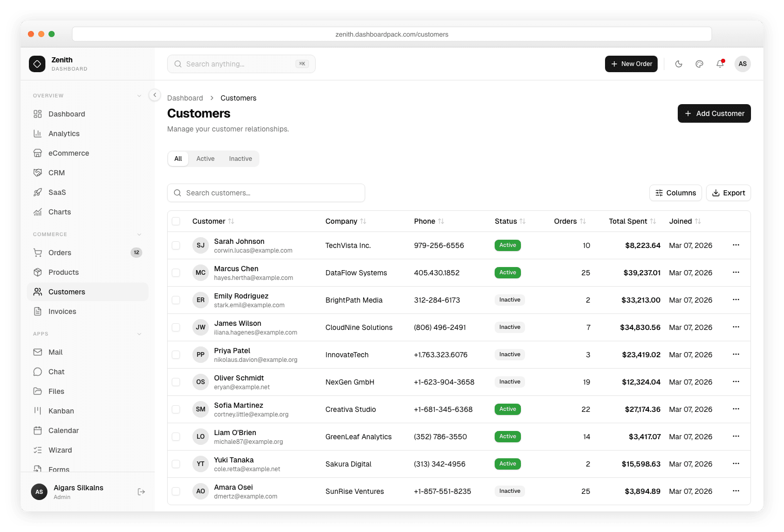Open the Kanban app

[61, 411]
